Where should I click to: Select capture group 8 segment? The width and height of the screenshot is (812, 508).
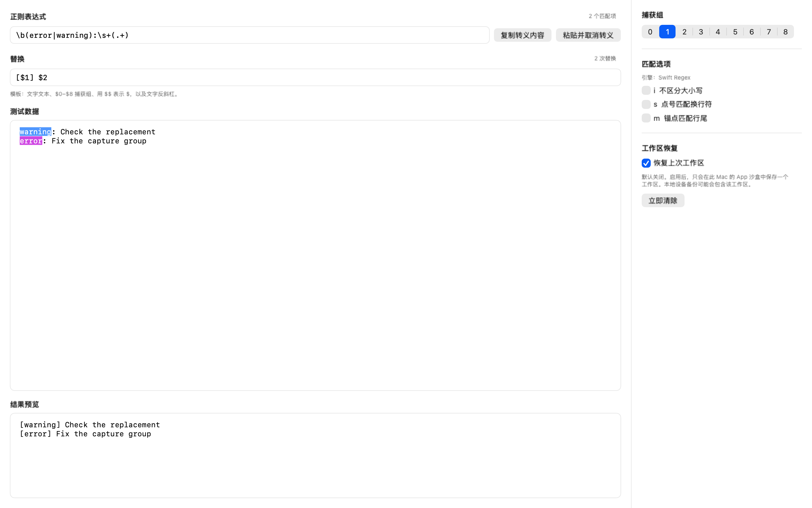click(x=785, y=32)
